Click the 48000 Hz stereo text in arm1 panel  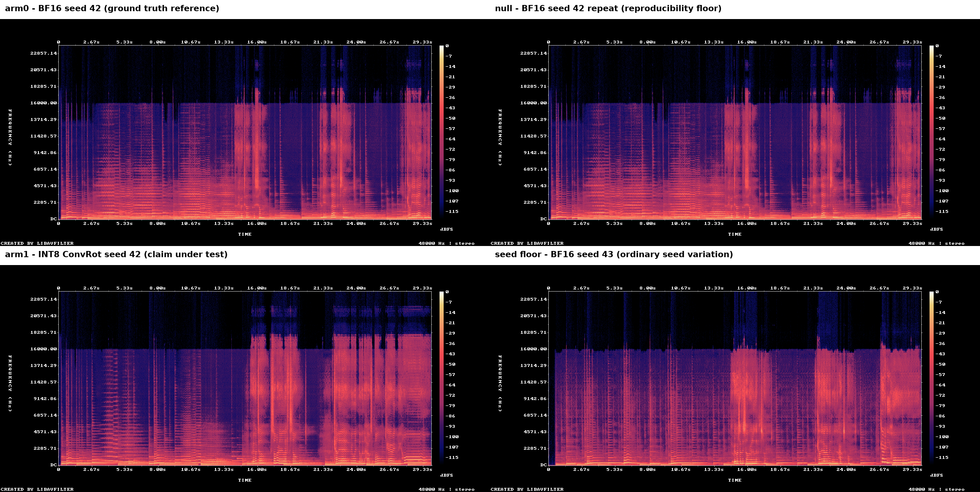click(x=447, y=489)
